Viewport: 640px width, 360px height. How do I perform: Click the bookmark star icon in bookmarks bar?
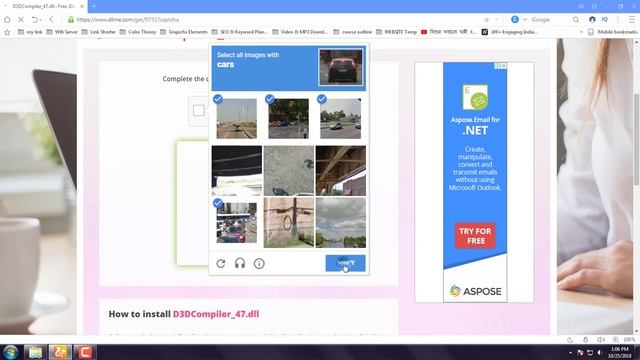pyautogui.click(x=7, y=32)
